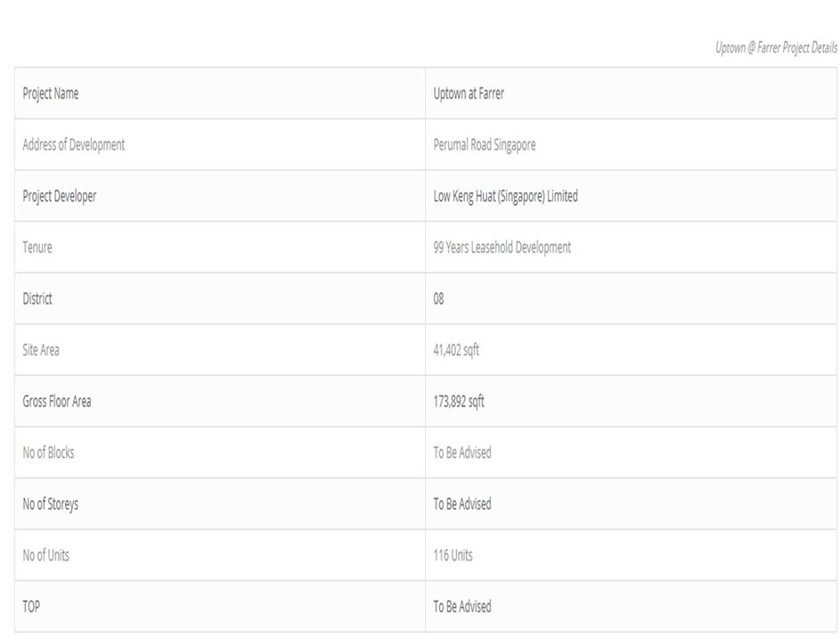840x639 pixels.
Task: Select the "Address of Development" label
Action: pos(74,145)
